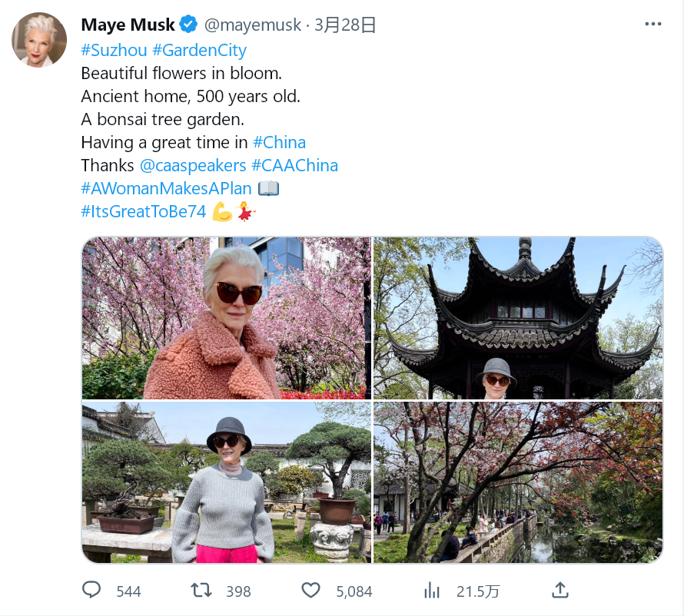Click the retweet arrows icon
Screen dimensions: 684x616
coord(201,591)
